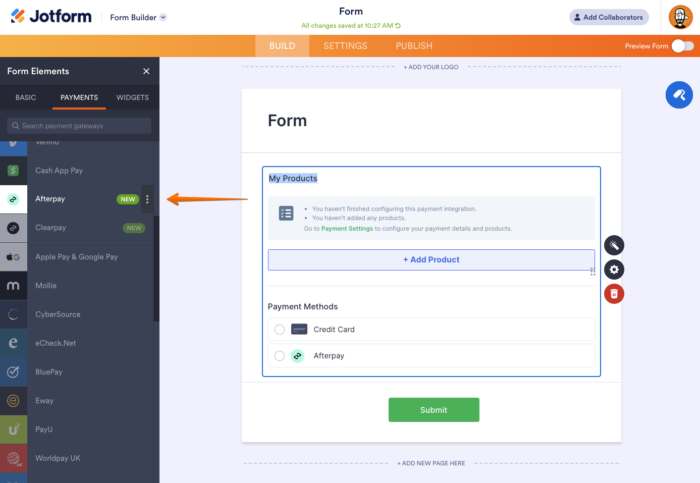Click the My Products label
Screen dimensions: 700x483
pyautogui.click(x=293, y=178)
